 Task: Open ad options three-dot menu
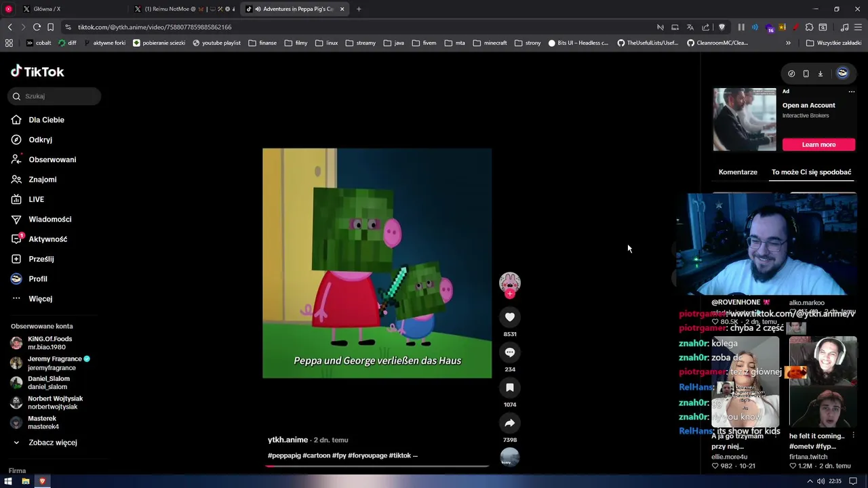coord(852,91)
